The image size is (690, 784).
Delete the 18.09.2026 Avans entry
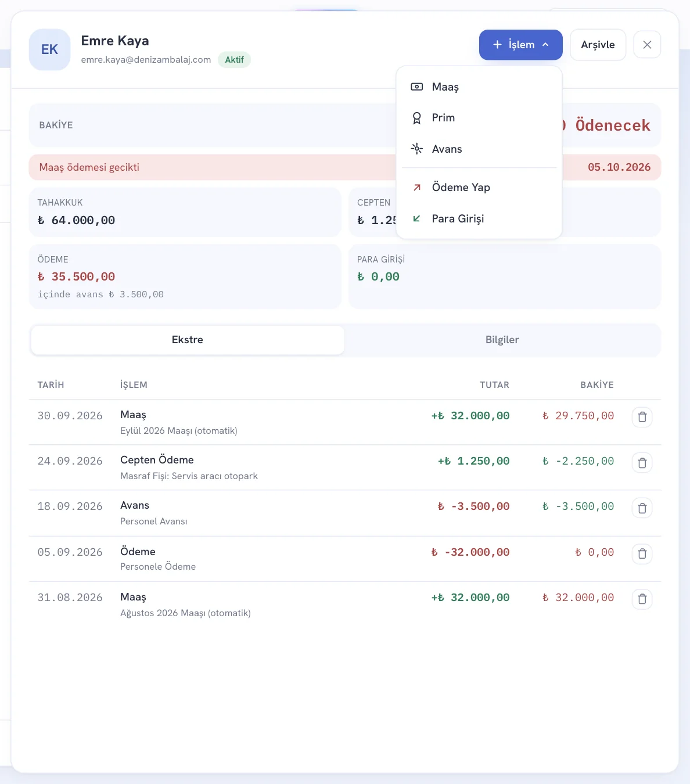point(642,508)
